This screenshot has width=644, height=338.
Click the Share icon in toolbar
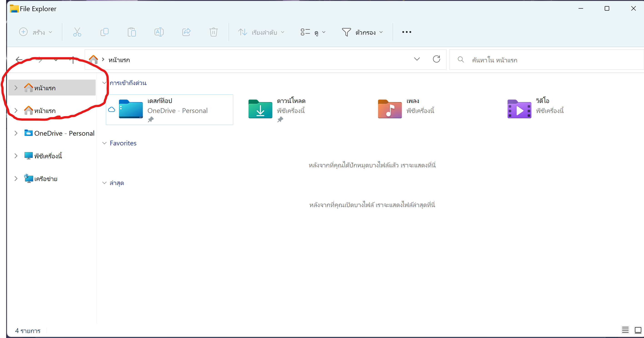pos(186,32)
